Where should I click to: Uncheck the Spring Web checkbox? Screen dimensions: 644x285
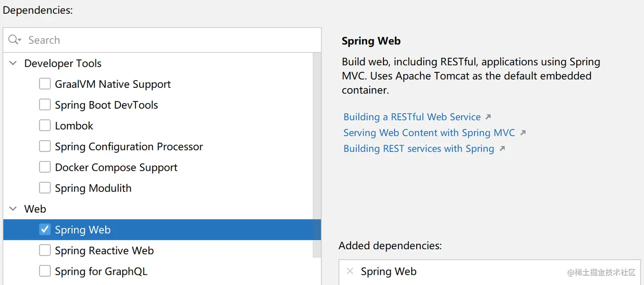(x=45, y=230)
